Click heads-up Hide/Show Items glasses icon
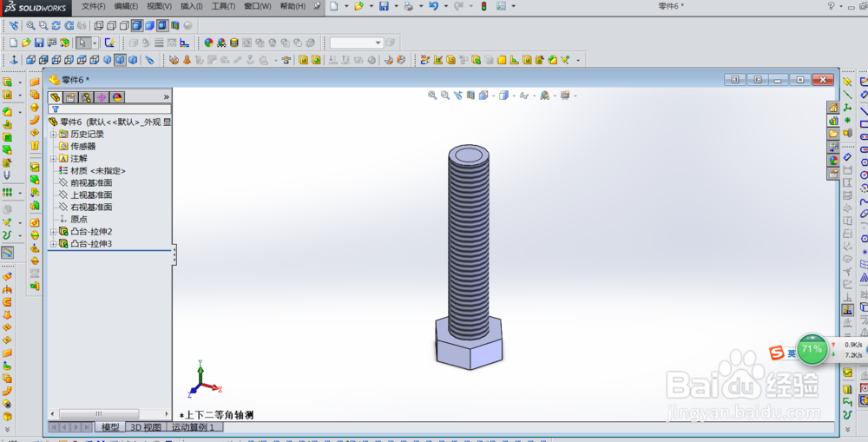 pos(523,96)
